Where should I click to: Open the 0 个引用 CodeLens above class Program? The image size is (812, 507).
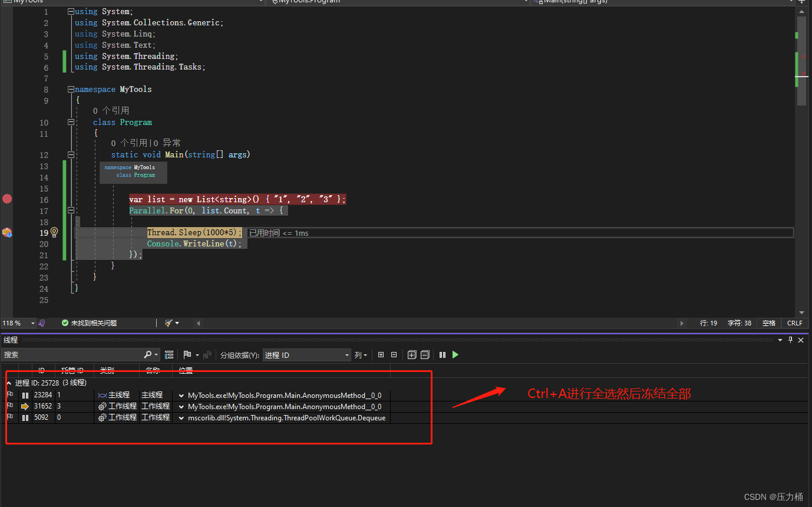point(111,111)
